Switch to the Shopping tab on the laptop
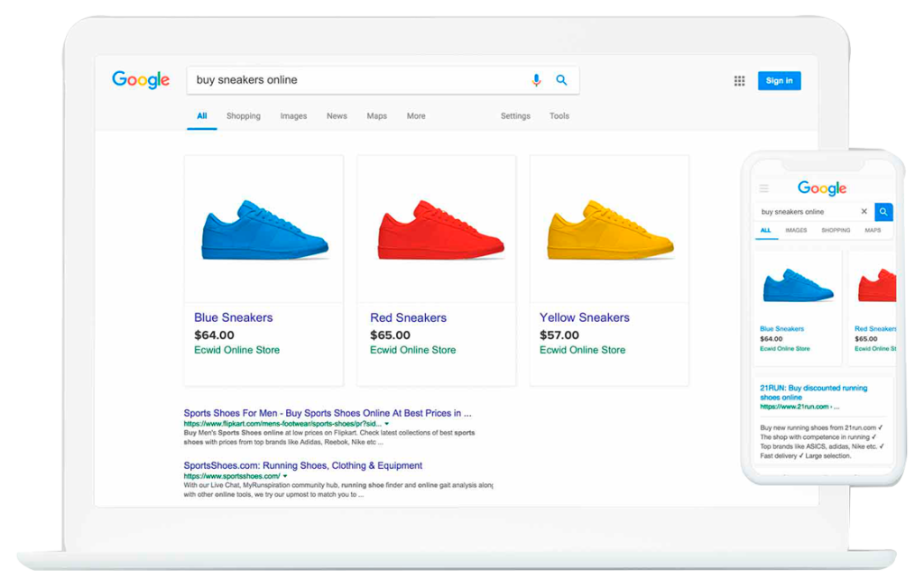 (244, 116)
